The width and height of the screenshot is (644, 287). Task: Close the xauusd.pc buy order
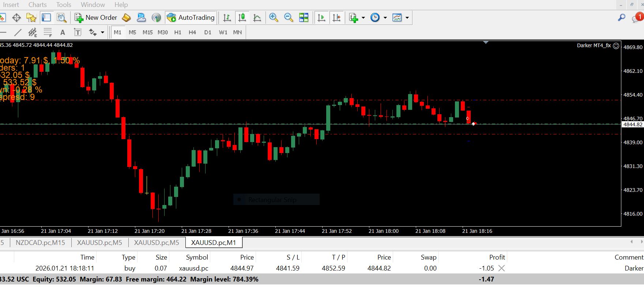pyautogui.click(x=501, y=268)
